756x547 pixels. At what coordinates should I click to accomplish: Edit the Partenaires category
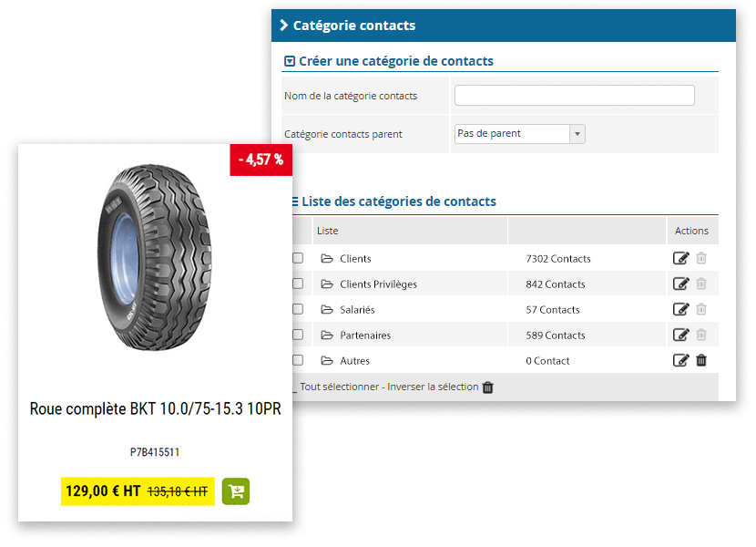coord(680,335)
